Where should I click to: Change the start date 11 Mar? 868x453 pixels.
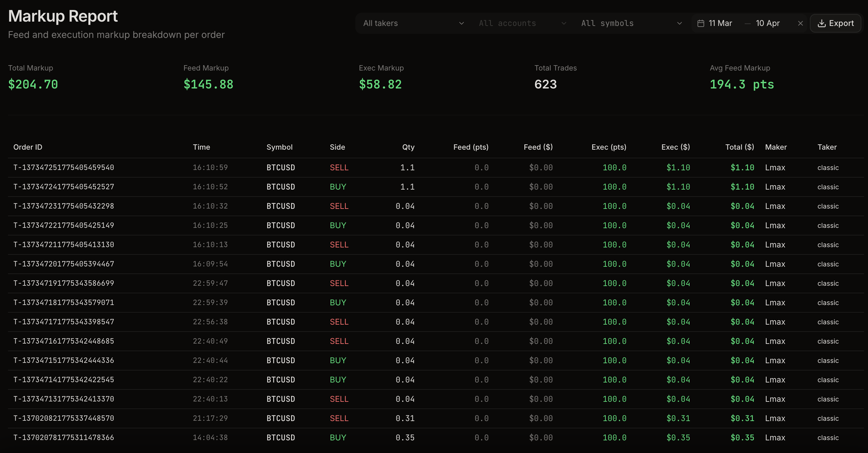720,23
